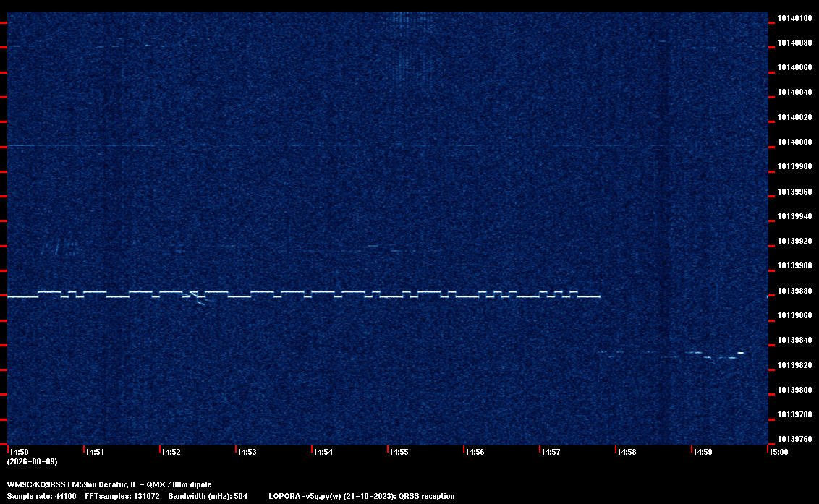Image resolution: width=819 pixels, height=504 pixels.
Task: Click the 10139820 frequency label
Action: pos(794,365)
